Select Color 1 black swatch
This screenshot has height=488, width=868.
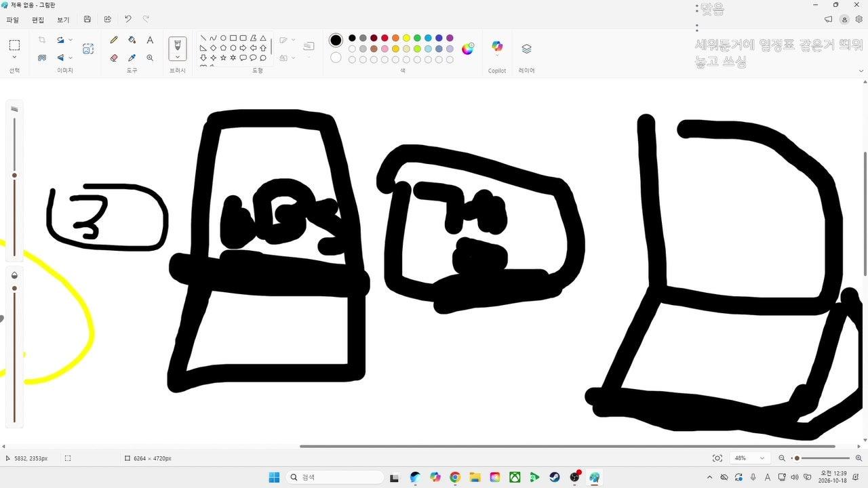pyautogui.click(x=336, y=40)
